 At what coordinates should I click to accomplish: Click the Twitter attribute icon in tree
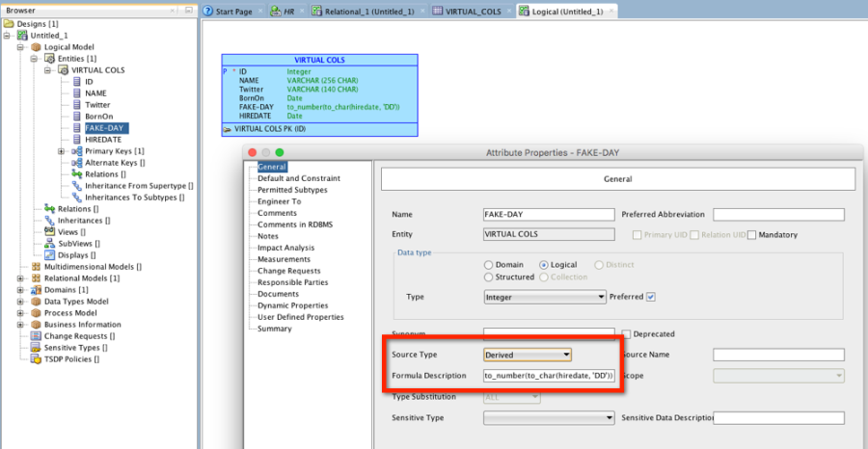tap(76, 105)
